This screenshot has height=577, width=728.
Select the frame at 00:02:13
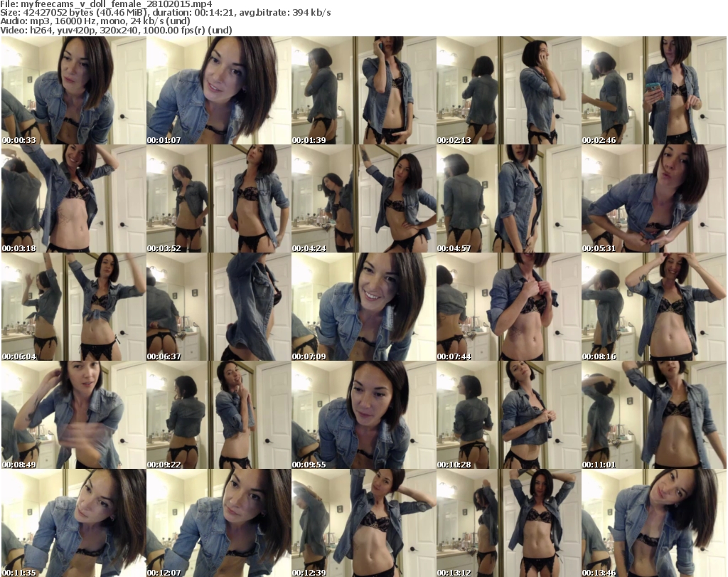click(508, 90)
